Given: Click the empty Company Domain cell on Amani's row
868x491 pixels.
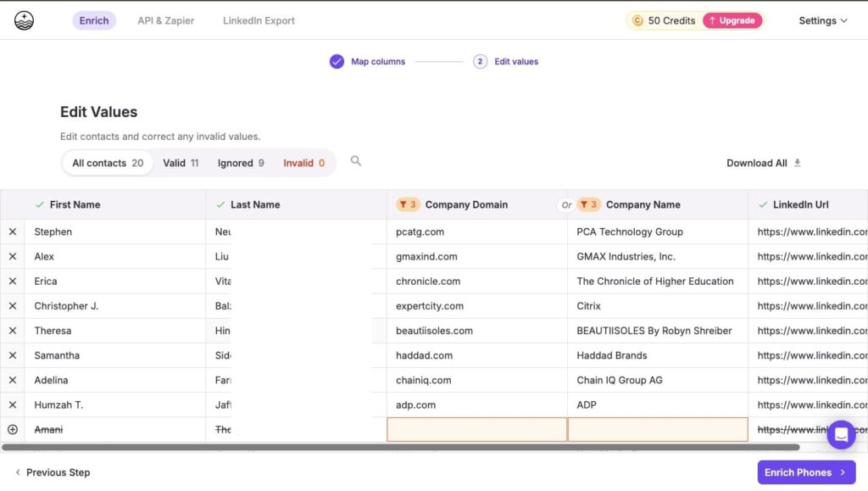Looking at the screenshot, I should coord(477,429).
